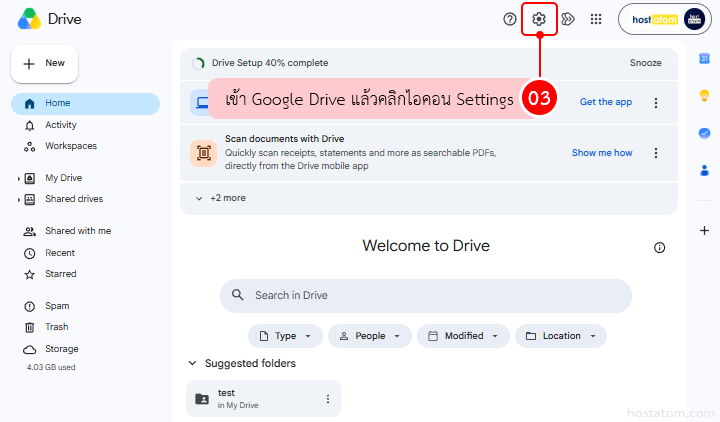Click the Gemini sparkle icon in header

[x=568, y=19]
